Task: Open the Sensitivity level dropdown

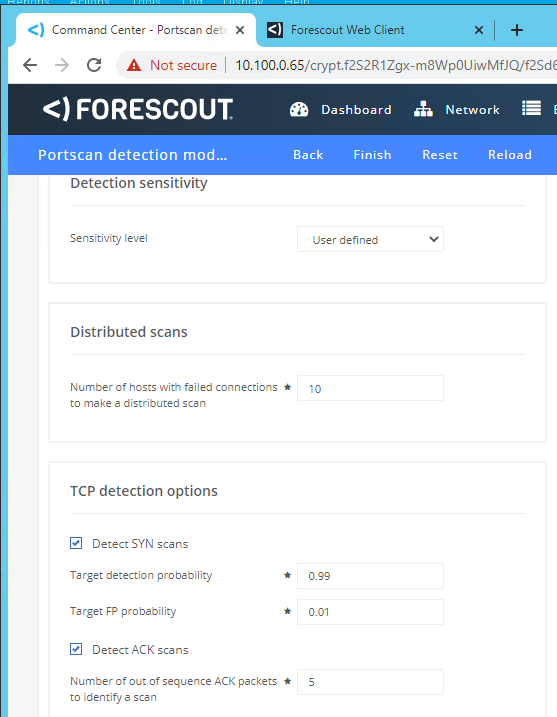Action: tap(370, 239)
